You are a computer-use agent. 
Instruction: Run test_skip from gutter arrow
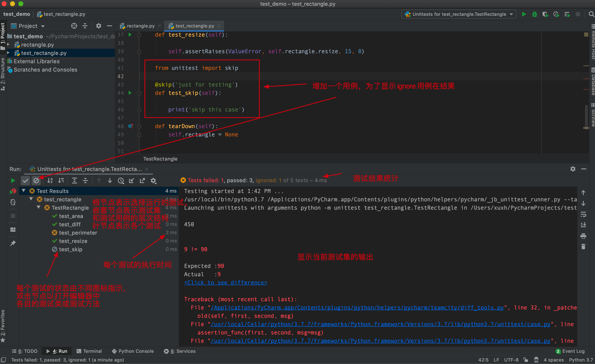tap(130, 93)
